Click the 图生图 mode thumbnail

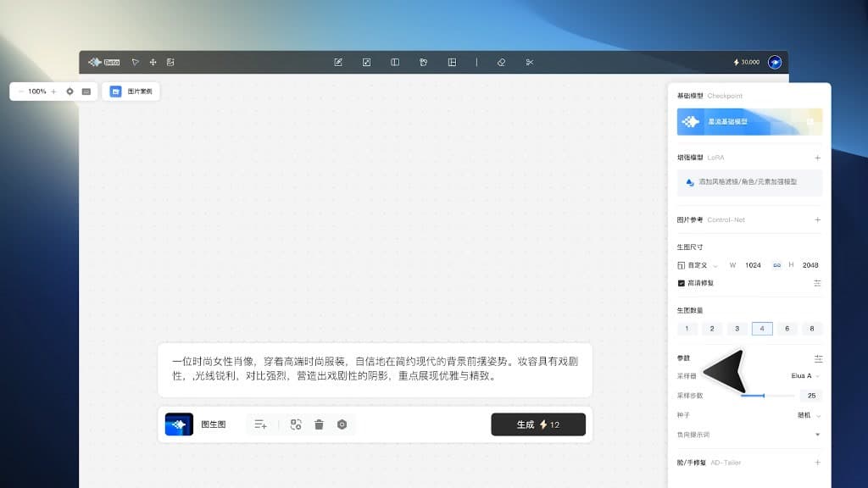(179, 424)
